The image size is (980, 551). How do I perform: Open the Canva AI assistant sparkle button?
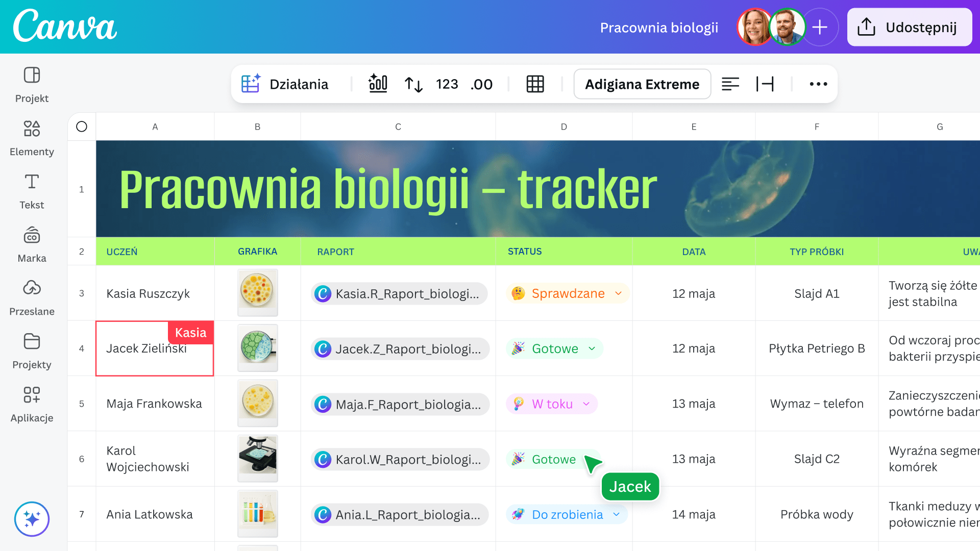click(32, 519)
